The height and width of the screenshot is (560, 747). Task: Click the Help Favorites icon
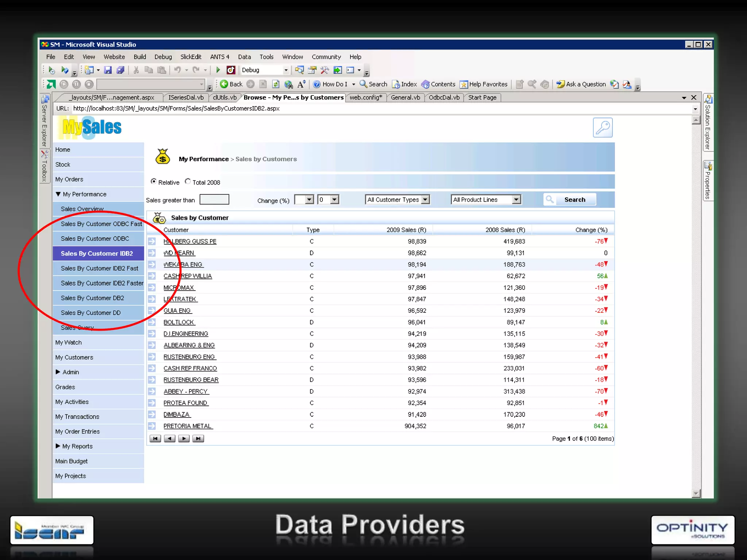tap(464, 85)
